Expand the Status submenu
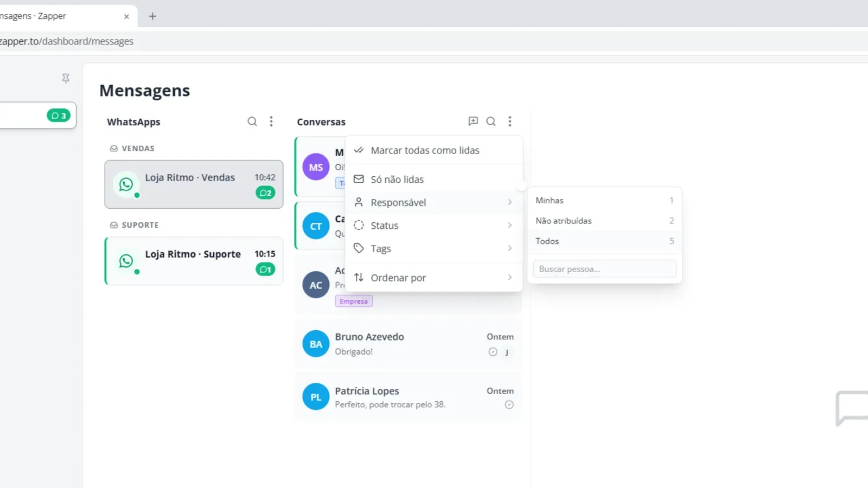Viewport: 868px width, 488px height. coord(434,226)
